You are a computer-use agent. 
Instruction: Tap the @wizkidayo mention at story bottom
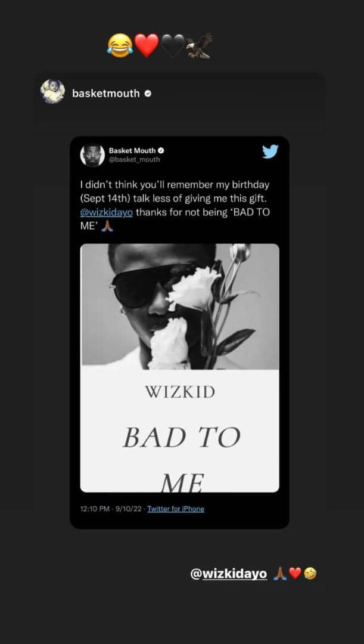(x=229, y=574)
